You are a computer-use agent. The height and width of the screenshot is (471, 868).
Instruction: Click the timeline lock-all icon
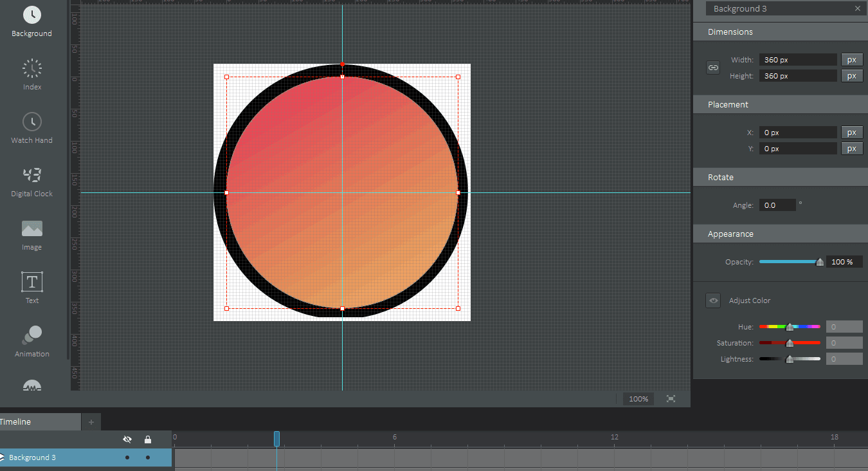[148, 439]
